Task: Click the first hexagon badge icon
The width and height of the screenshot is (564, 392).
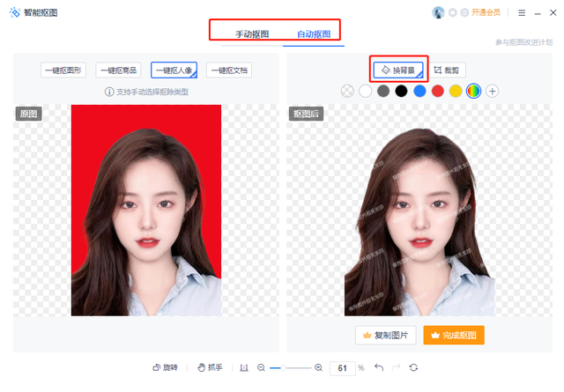Action: tap(453, 12)
